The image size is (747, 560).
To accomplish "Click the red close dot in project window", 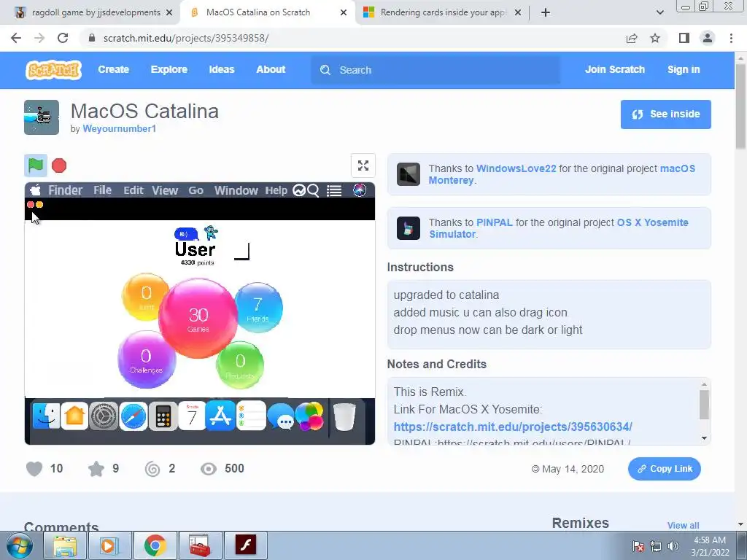I will pyautogui.click(x=31, y=205).
